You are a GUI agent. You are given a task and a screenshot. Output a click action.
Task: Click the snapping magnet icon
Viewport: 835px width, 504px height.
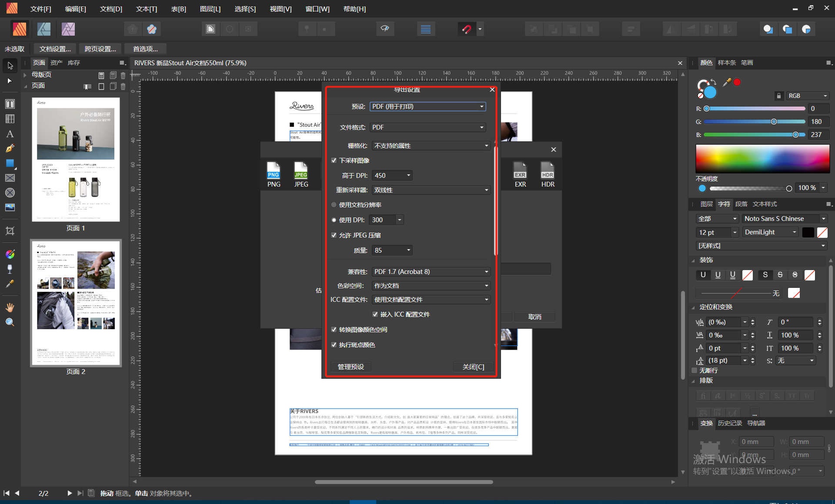[467, 29]
